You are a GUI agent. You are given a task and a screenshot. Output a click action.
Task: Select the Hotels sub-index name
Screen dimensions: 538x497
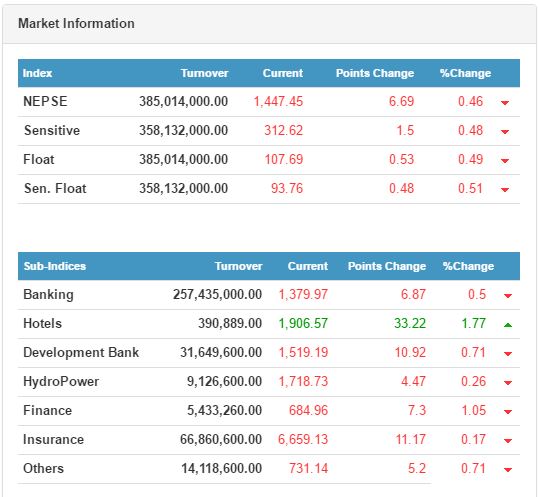42,323
